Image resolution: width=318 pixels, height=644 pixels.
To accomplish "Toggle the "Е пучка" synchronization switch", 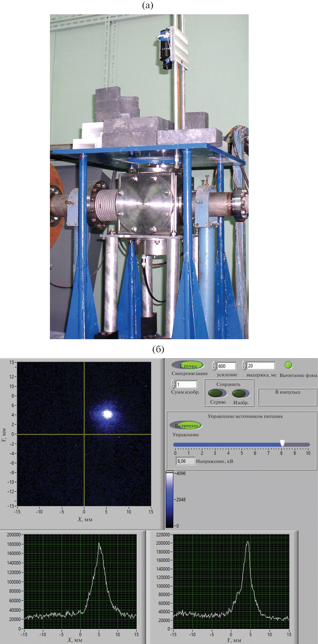I will [188, 366].
